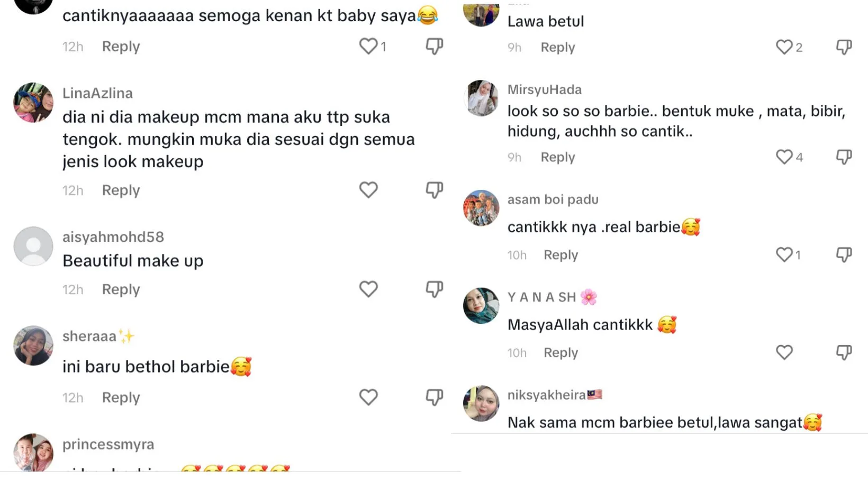Screen dimensions: 868x489
Task: Dislike aisyahmohd58's comment
Action: coord(434,289)
